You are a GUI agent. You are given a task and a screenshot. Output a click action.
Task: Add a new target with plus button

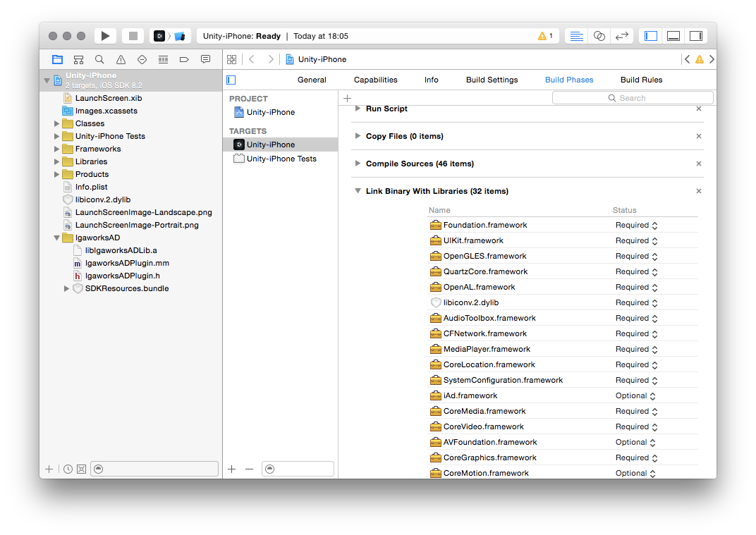pos(232,469)
